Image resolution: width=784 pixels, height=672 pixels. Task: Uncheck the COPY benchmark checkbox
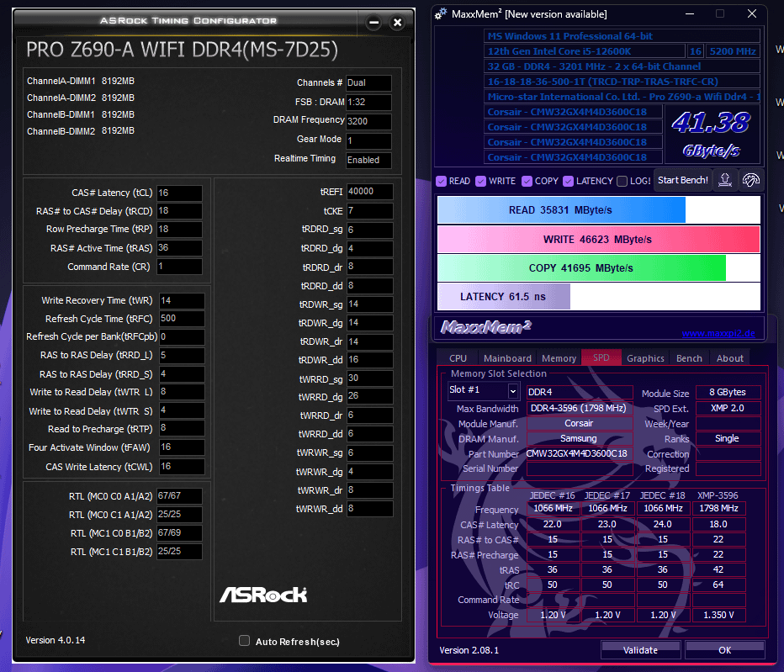click(527, 181)
